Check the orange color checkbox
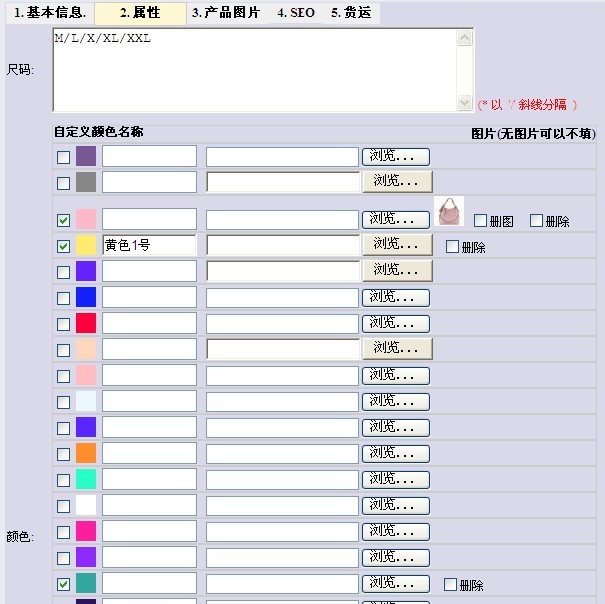This screenshot has width=605, height=604. click(63, 454)
